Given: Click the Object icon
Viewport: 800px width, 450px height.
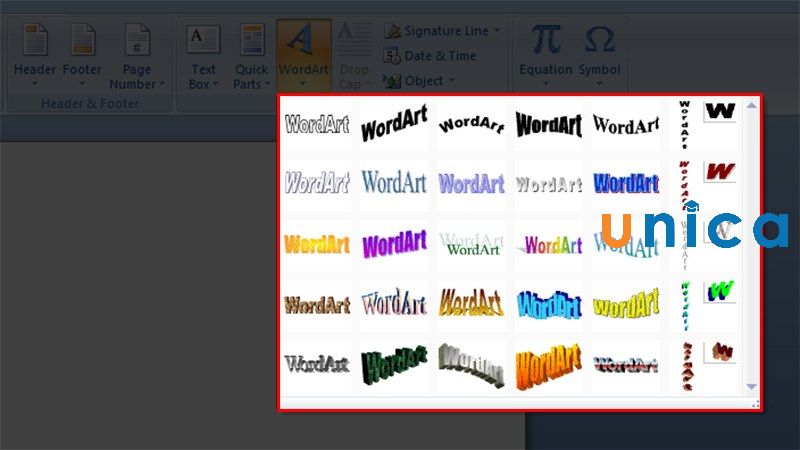Looking at the screenshot, I should [x=392, y=81].
